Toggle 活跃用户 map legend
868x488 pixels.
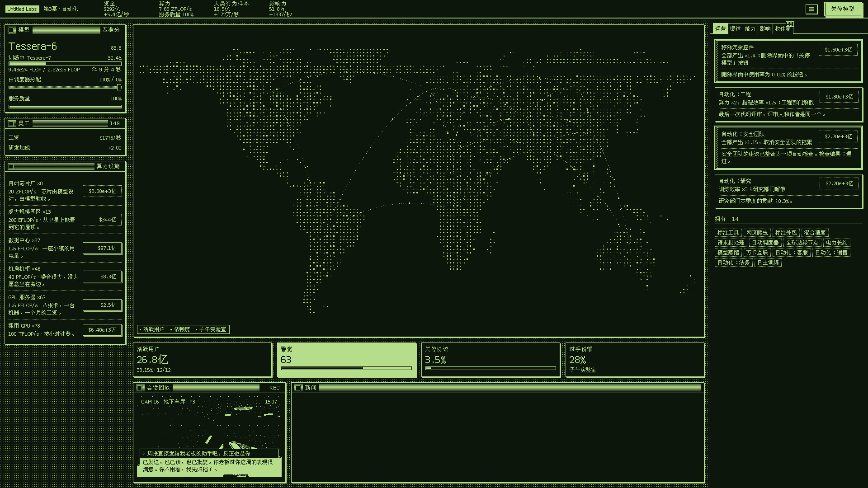[152, 329]
